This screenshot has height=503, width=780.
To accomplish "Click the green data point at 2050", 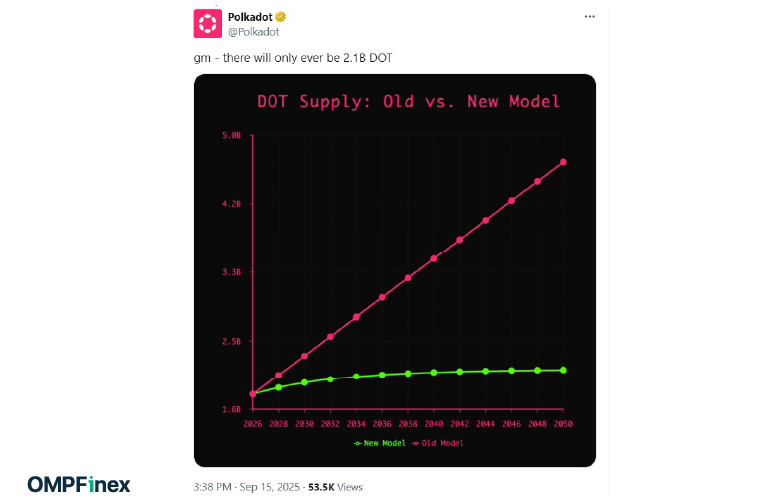I will click(x=563, y=370).
